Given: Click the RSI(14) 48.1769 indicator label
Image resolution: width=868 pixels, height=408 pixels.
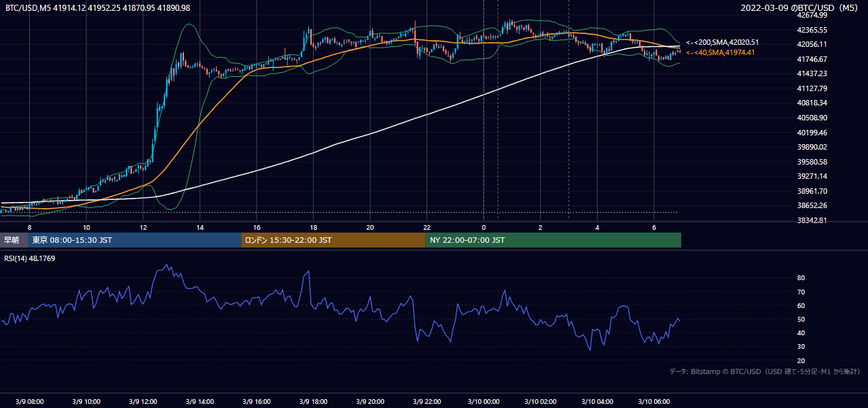Looking at the screenshot, I should [x=30, y=258].
